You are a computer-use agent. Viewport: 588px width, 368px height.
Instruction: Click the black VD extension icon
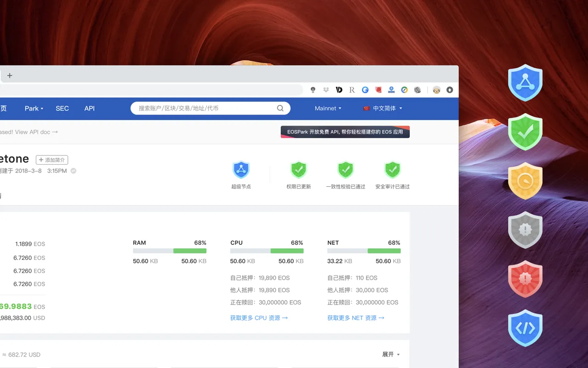[339, 90]
